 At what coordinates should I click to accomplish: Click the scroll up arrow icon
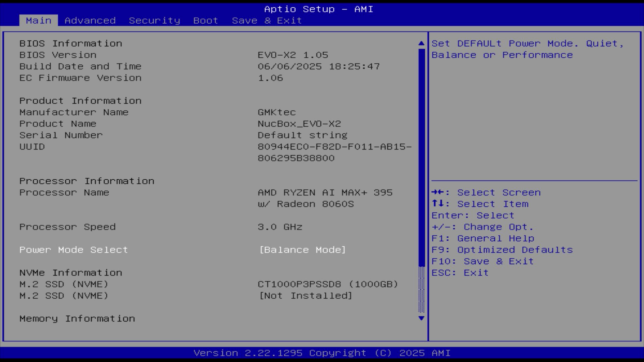click(x=421, y=44)
